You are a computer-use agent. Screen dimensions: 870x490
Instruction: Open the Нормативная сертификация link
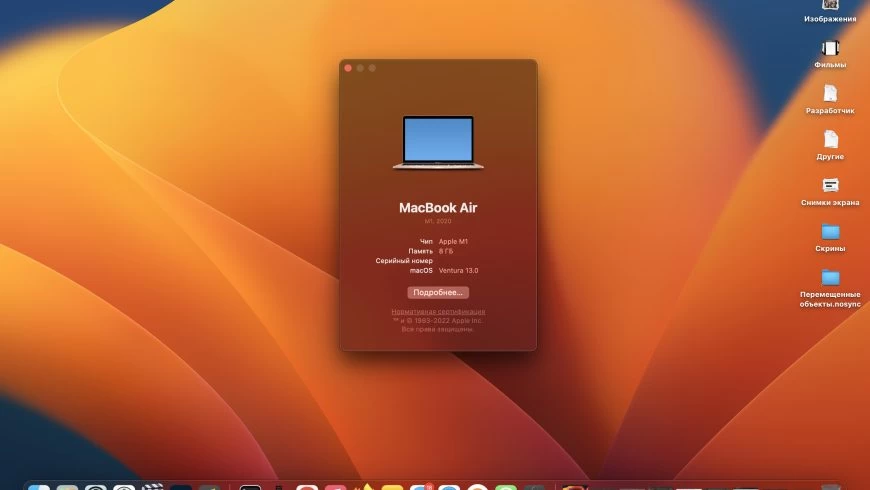tap(438, 312)
